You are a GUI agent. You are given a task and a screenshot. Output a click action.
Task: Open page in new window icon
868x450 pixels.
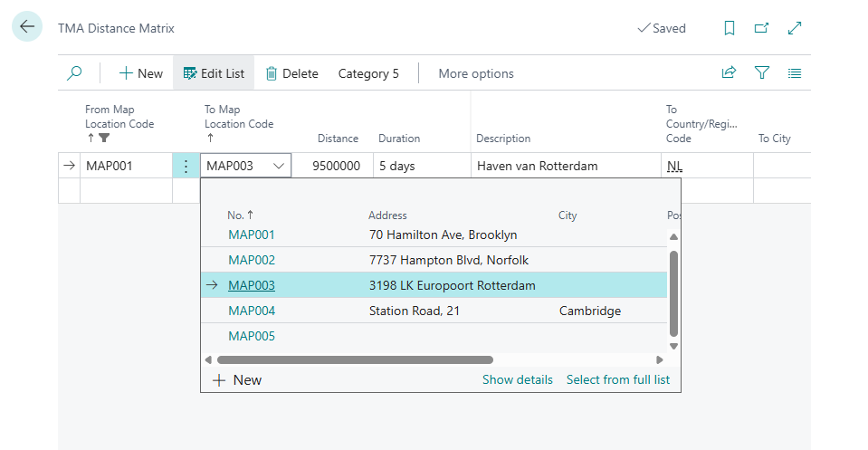[762, 28]
